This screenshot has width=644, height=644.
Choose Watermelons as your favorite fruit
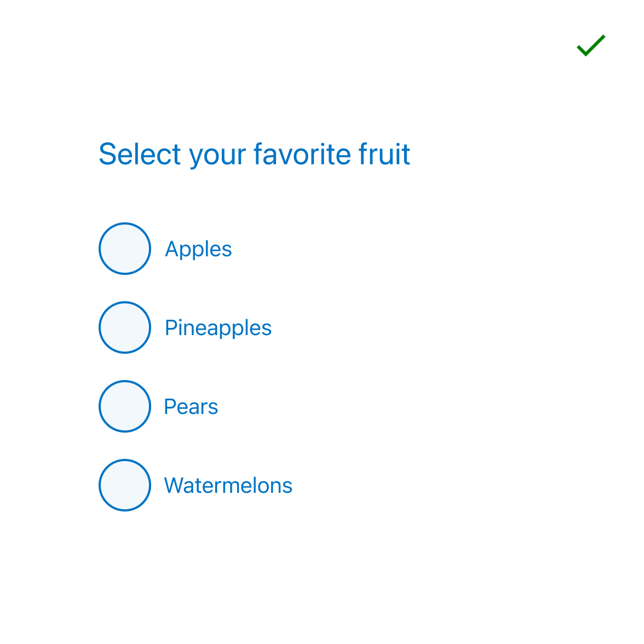click(124, 485)
